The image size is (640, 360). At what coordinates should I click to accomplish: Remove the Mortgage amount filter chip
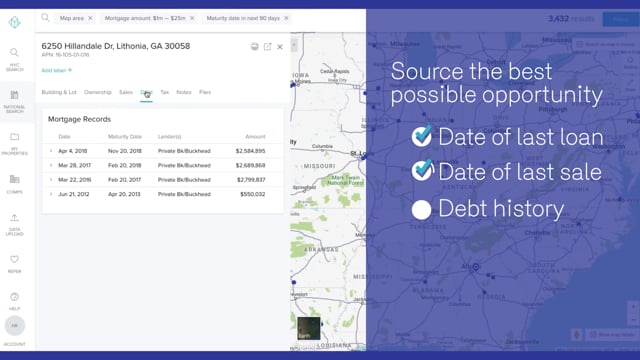[x=192, y=18]
